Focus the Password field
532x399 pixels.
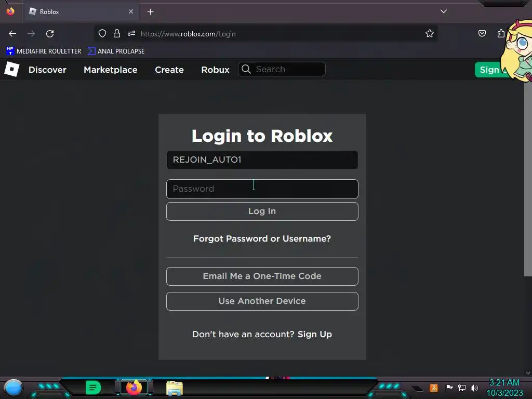pyautogui.click(x=262, y=189)
